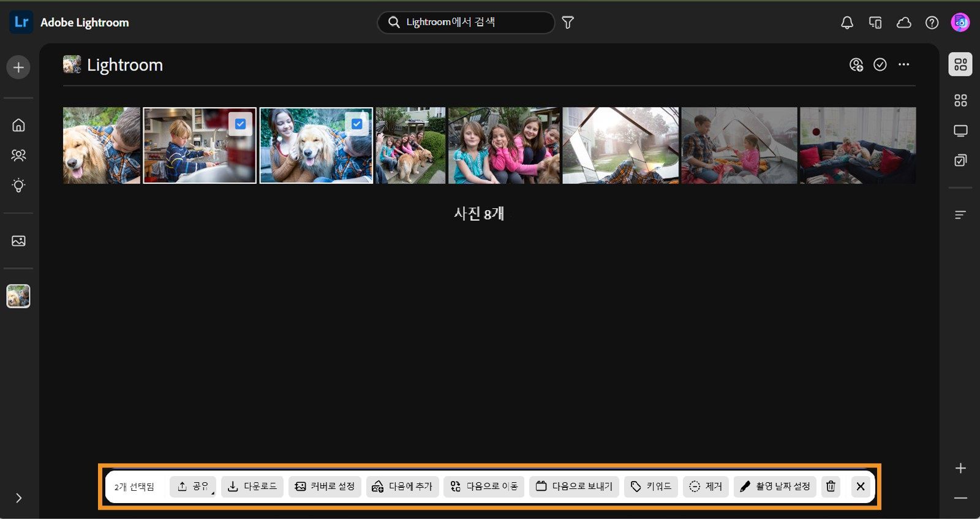The height and width of the screenshot is (519, 980).
Task: Click the 촬영 날짜 설정 button
Action: coord(775,487)
